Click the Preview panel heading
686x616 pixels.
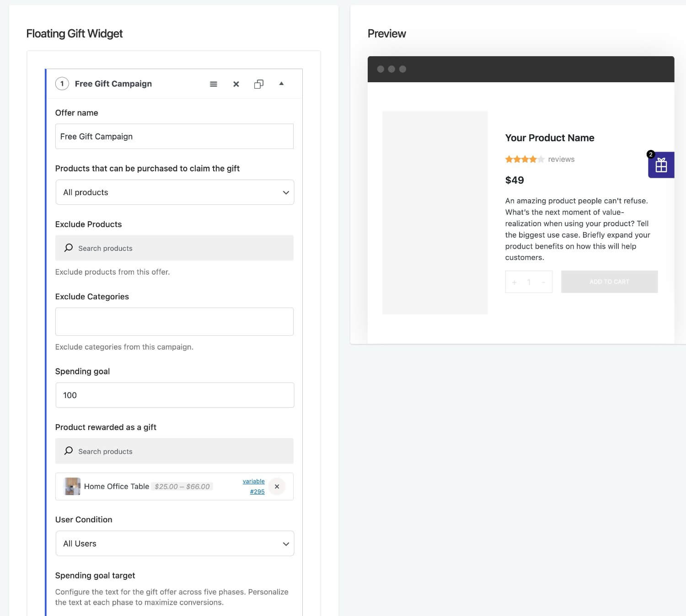(387, 34)
